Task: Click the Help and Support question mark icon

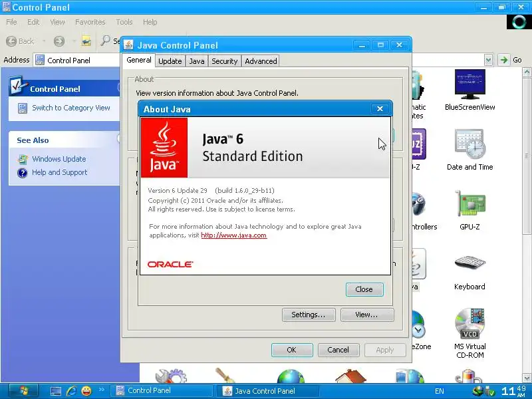Action: [x=23, y=173]
